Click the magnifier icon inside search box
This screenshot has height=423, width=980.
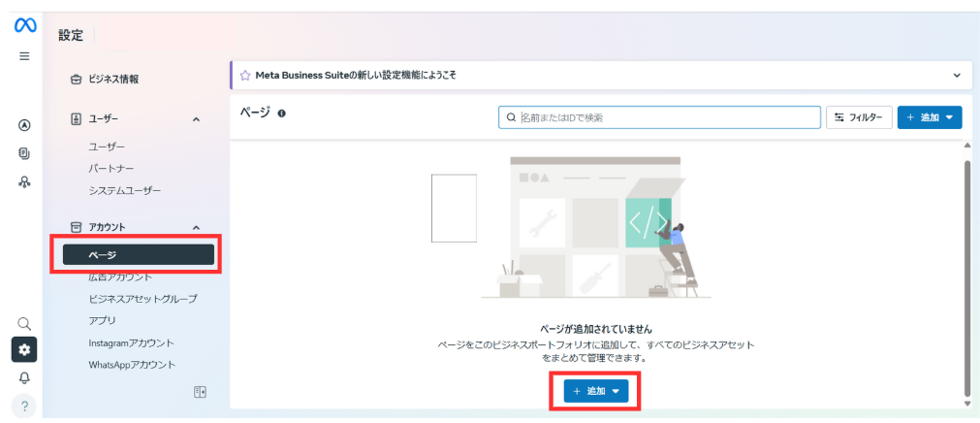[x=511, y=117]
